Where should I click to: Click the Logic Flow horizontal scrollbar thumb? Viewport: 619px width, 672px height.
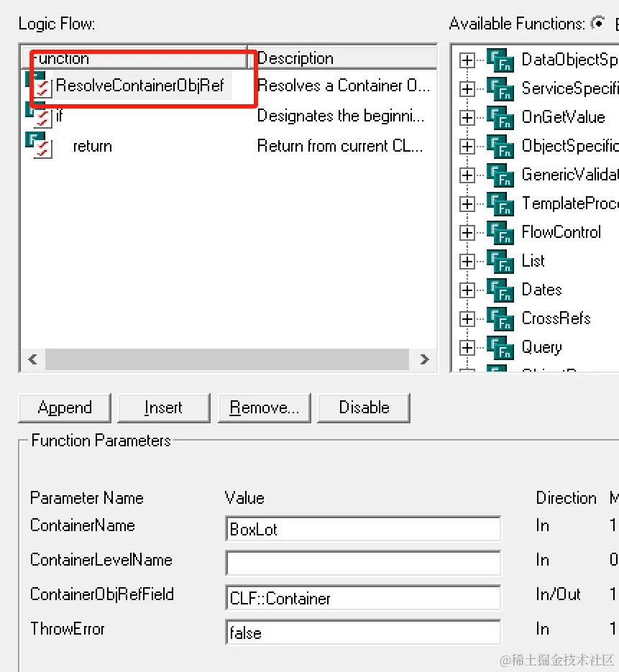pyautogui.click(x=226, y=359)
